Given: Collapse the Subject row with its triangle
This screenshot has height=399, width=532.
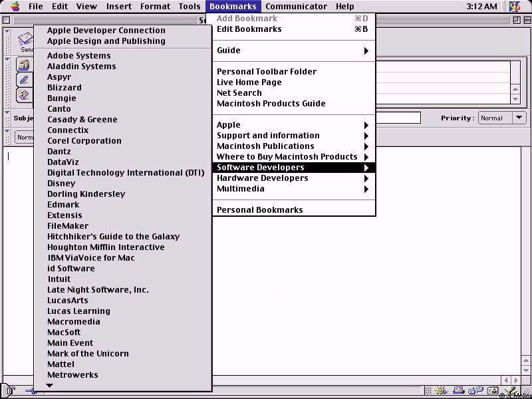Looking at the screenshot, I should pos(7,112).
